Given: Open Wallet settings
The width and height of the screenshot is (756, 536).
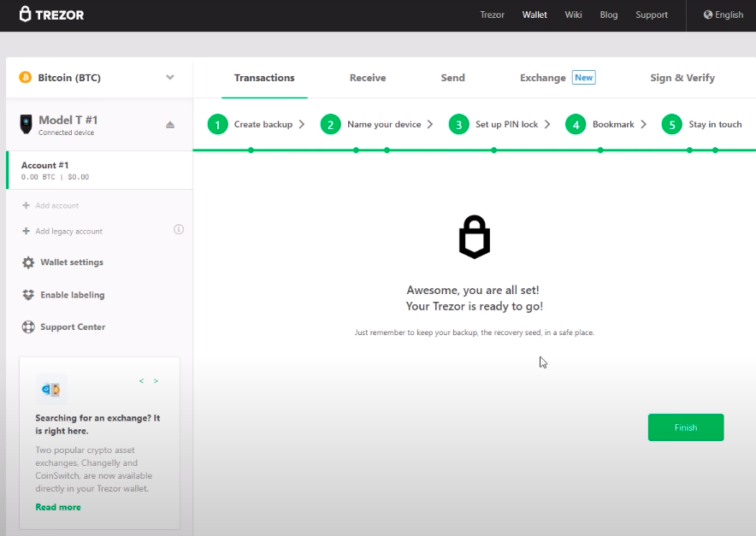Looking at the screenshot, I should 72,262.
